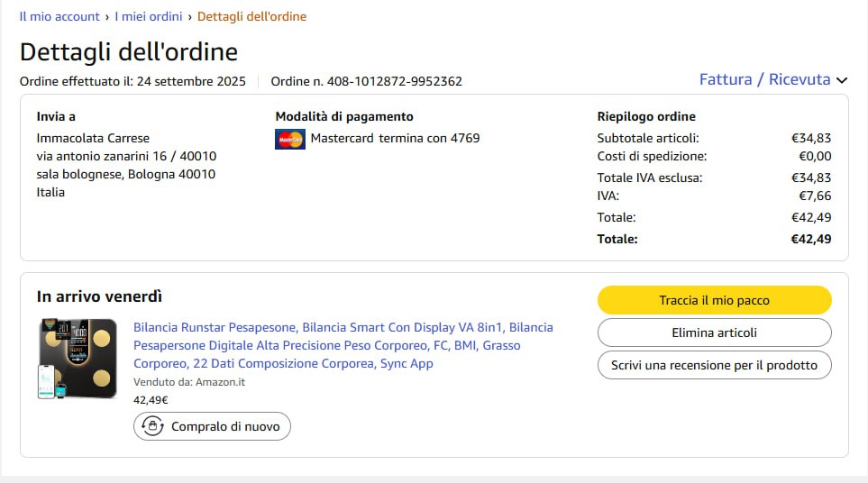Screen dimensions: 868x483
Task: Select the Dettagli dell'ordine breadcrumb item
Action: pyautogui.click(x=251, y=16)
